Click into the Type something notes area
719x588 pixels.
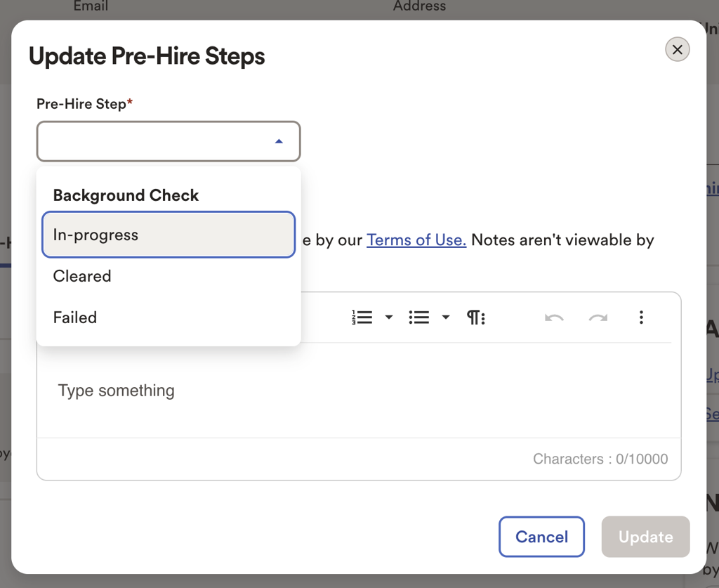coord(359,391)
